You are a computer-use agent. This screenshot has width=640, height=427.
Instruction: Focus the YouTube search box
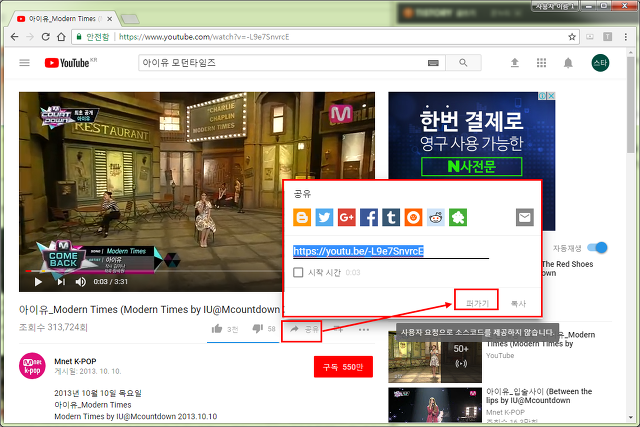[x=291, y=63]
